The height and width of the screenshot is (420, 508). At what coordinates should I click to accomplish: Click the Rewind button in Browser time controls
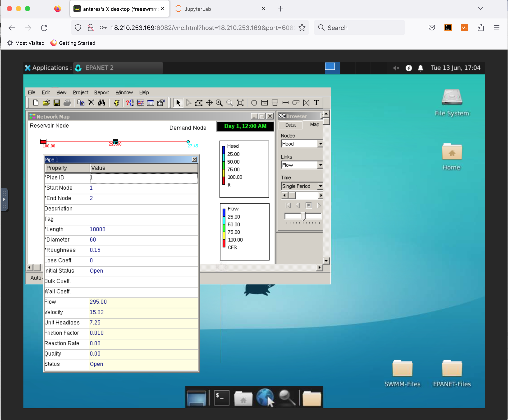[x=288, y=205]
